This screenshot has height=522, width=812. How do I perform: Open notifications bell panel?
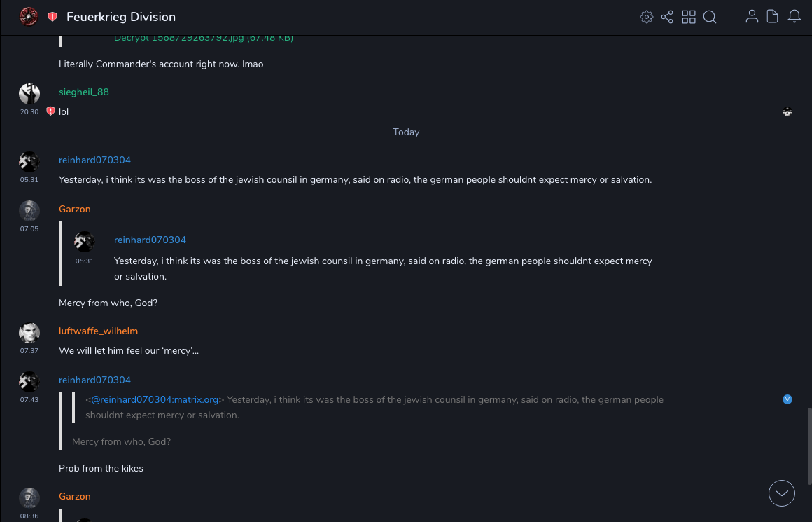pyautogui.click(x=794, y=17)
